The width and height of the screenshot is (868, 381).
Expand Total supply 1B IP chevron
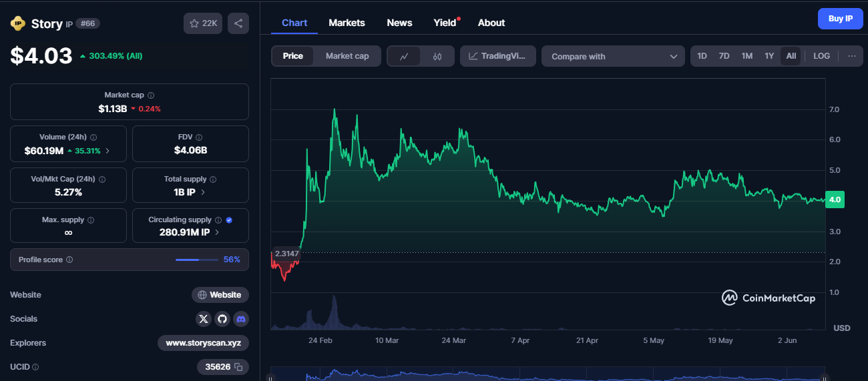[x=203, y=192]
